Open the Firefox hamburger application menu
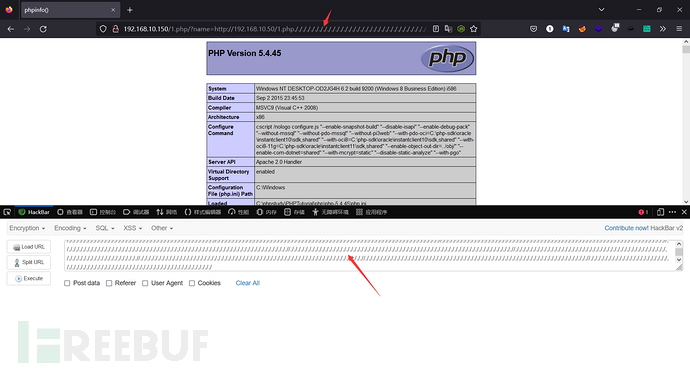690x370 pixels. (x=679, y=29)
